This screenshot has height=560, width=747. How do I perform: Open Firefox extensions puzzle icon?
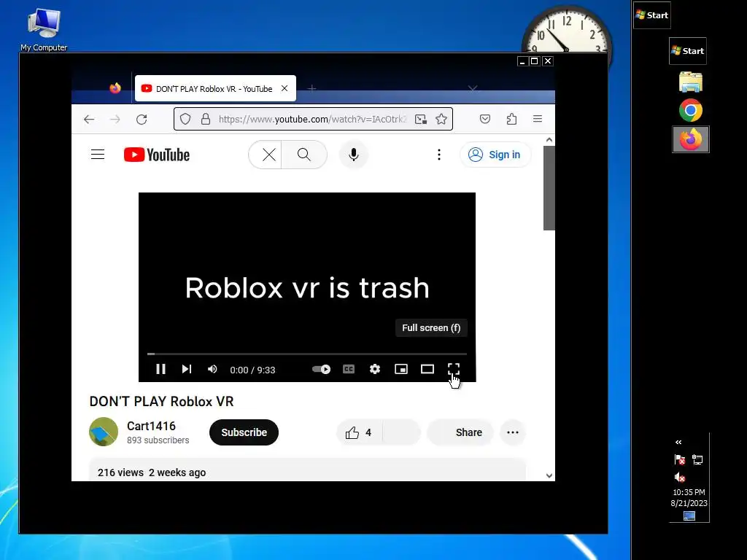pyautogui.click(x=511, y=119)
